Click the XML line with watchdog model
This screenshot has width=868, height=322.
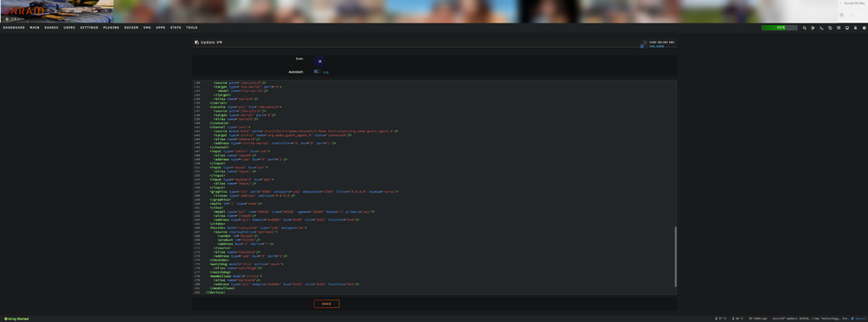click(247, 264)
